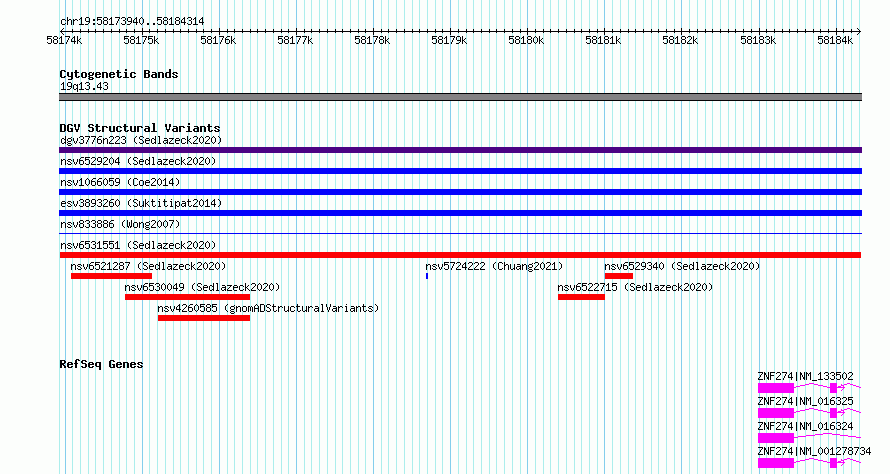Click the 58183k ruler tick label
Screen dimensions: 890x474
pos(758,40)
